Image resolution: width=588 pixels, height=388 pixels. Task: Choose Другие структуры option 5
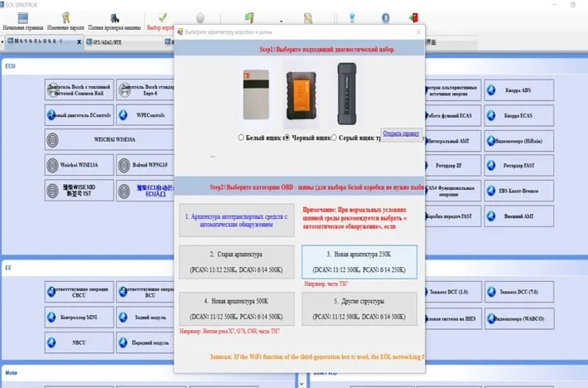pos(359,308)
